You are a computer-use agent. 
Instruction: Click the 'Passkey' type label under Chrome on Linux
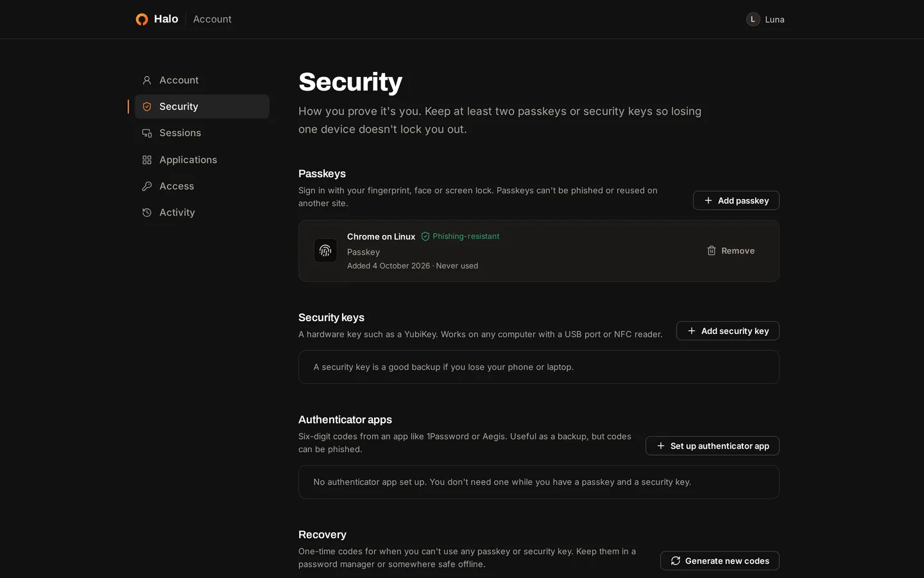click(363, 252)
